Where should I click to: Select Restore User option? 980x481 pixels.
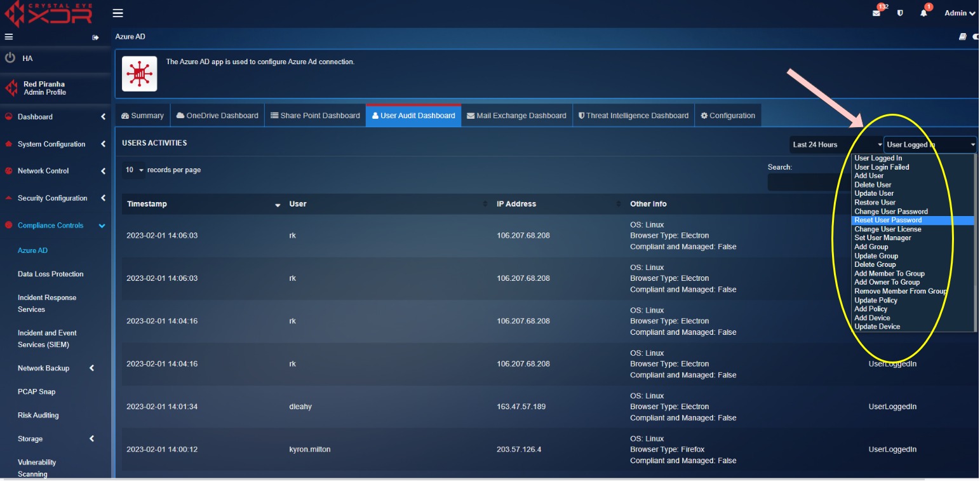click(x=913, y=203)
